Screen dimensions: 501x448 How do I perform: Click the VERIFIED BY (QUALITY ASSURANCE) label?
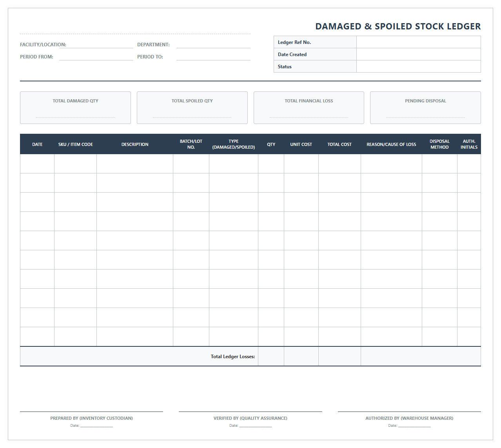[250, 418]
